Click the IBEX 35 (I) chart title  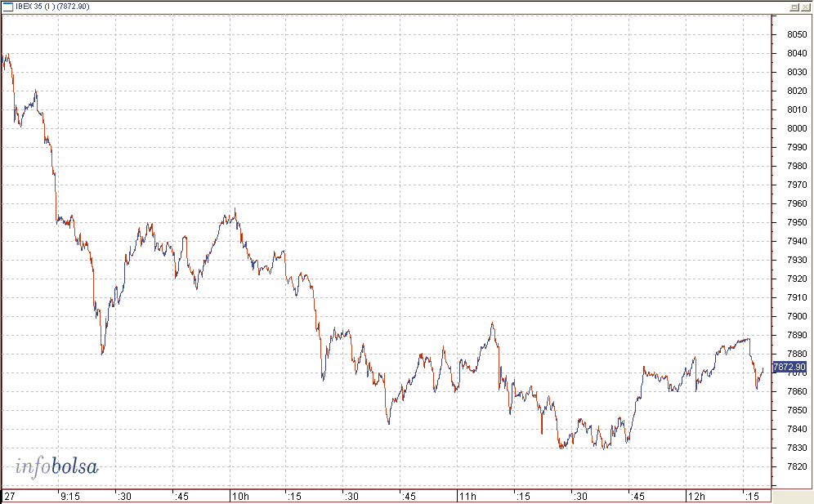[x=52, y=7]
